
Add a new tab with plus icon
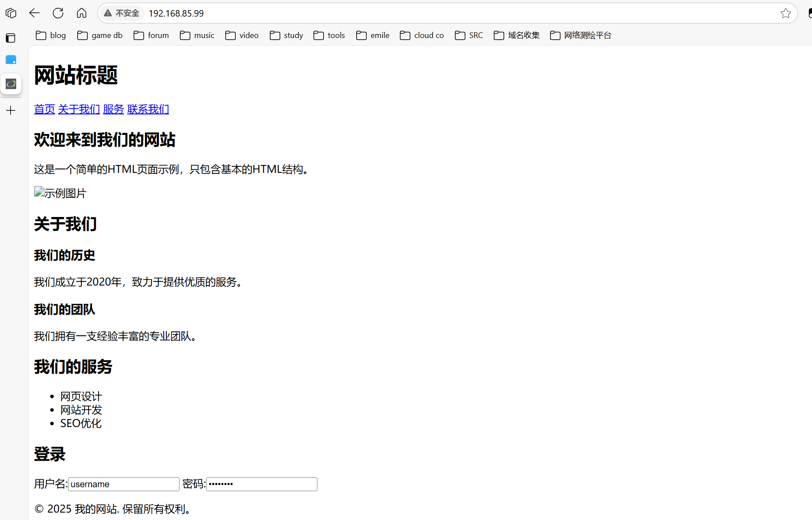[x=11, y=110]
